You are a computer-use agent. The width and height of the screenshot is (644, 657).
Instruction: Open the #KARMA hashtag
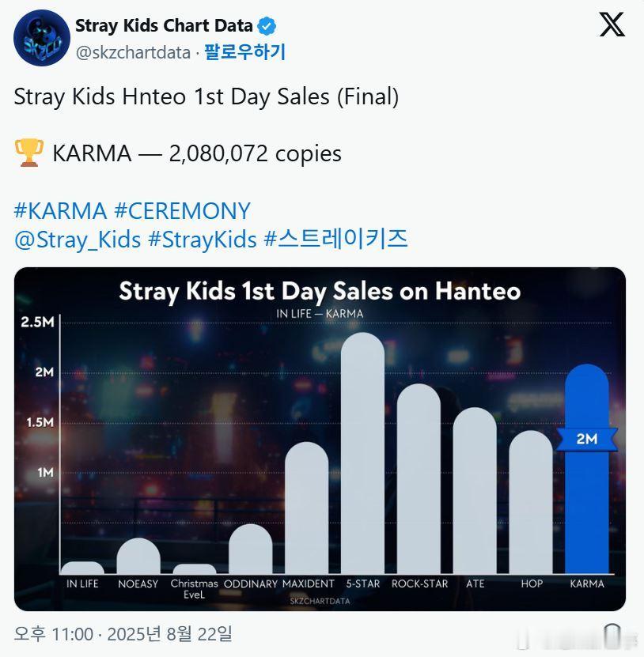click(x=60, y=211)
